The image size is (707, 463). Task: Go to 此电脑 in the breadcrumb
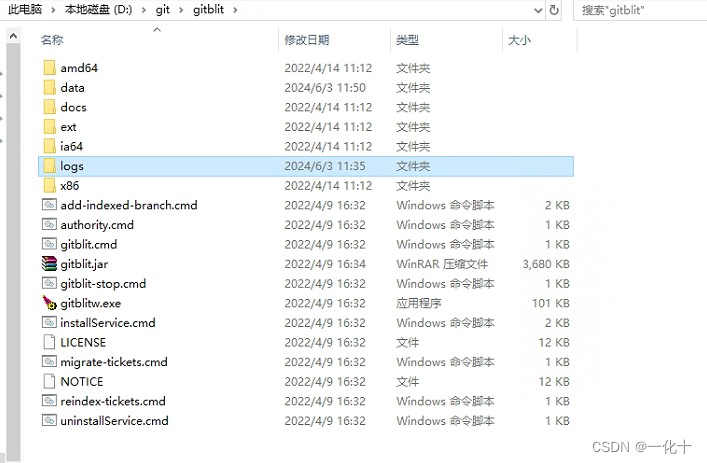pyautogui.click(x=25, y=9)
